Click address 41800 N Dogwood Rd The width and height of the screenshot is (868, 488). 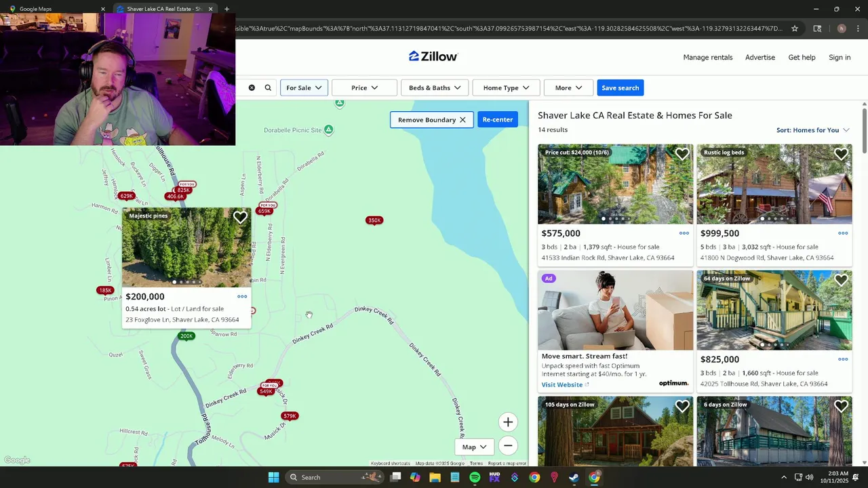[x=767, y=258]
